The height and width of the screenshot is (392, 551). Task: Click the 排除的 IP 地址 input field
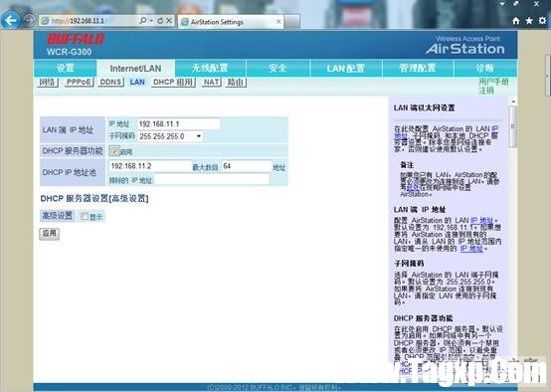212,180
